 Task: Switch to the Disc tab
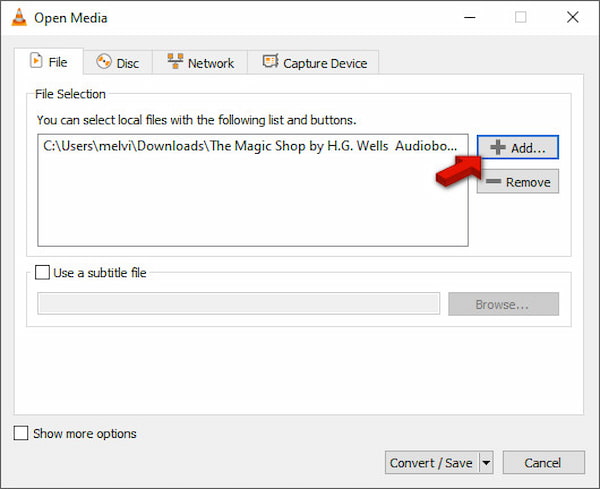tap(118, 62)
